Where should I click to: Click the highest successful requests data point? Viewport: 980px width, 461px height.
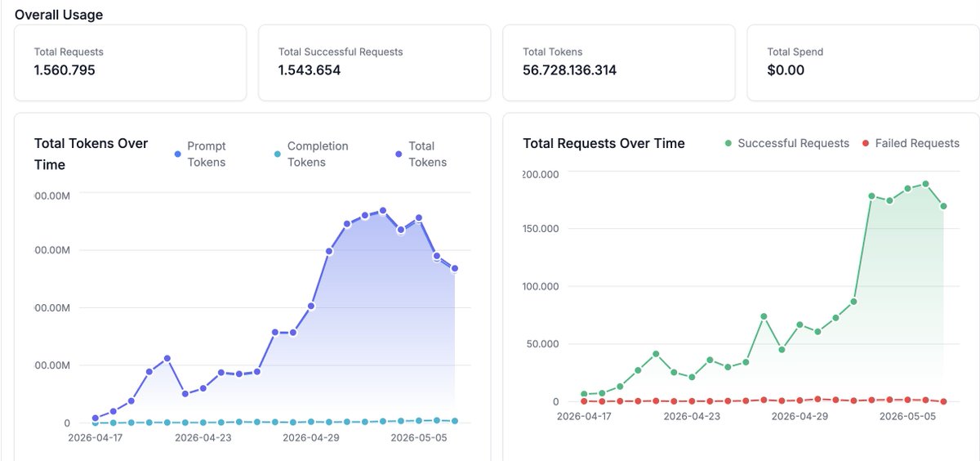coord(925,184)
